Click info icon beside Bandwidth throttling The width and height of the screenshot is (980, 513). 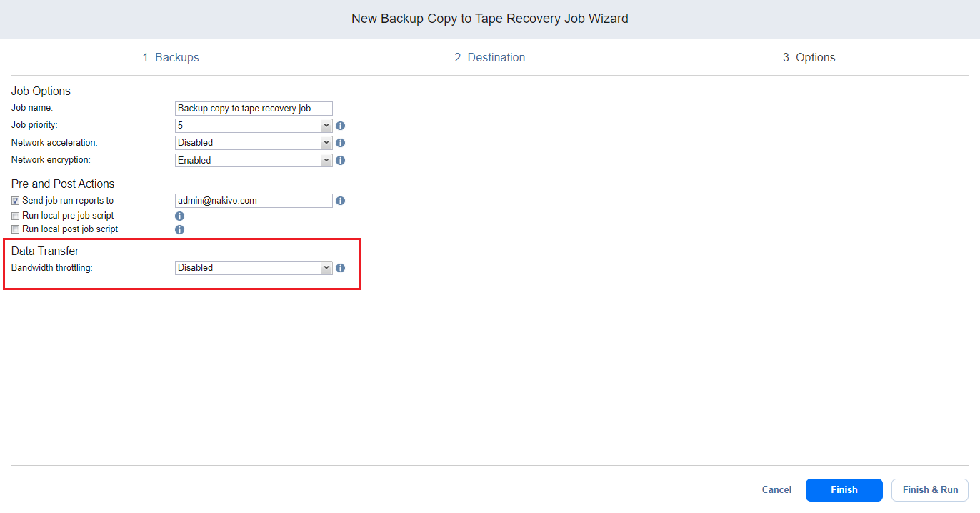341,268
